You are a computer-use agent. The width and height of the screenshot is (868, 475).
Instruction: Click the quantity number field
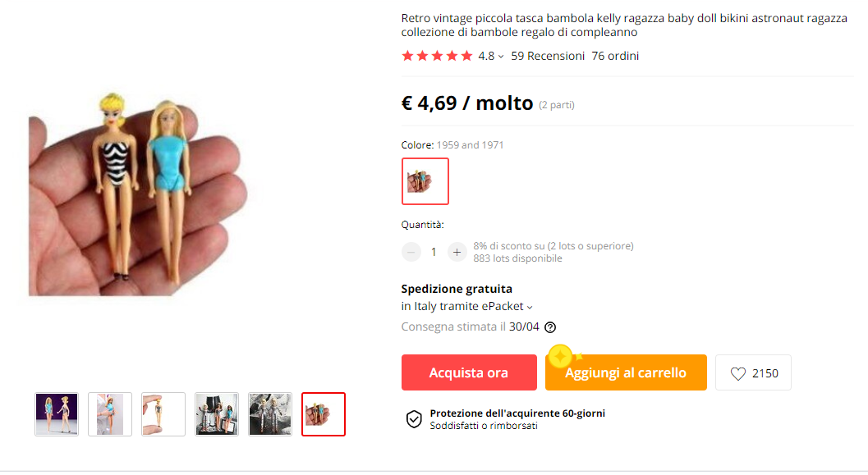[434, 252]
